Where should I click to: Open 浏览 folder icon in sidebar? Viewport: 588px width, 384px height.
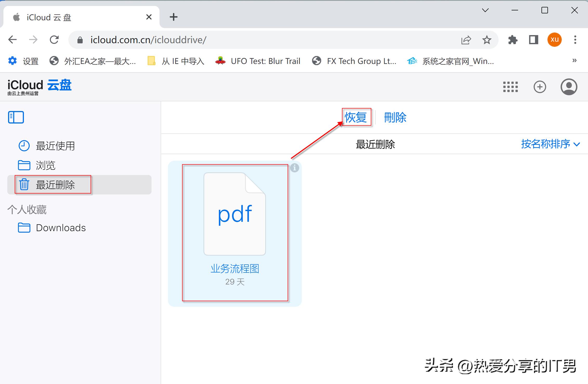pos(24,165)
